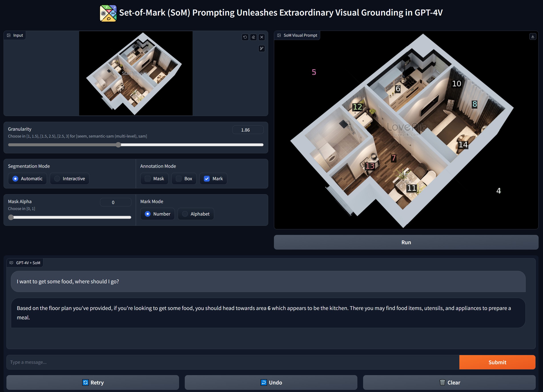Select the brush draw tool icon

click(262, 49)
